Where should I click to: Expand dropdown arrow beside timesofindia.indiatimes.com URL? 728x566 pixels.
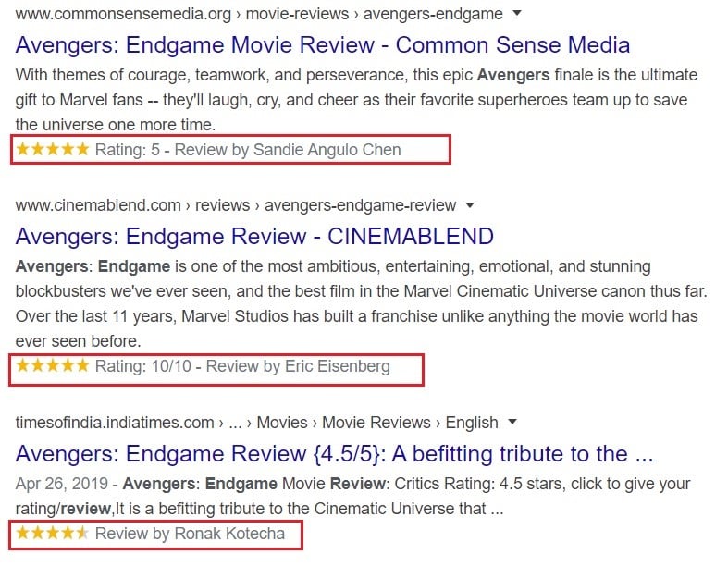coord(512,423)
